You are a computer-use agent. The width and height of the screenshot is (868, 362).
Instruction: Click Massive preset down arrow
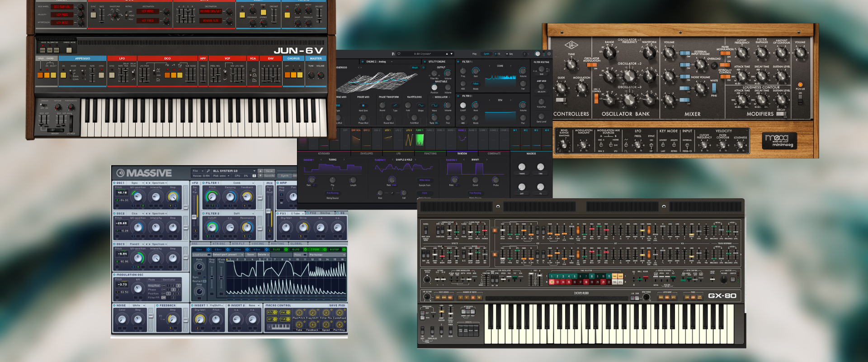(x=260, y=176)
